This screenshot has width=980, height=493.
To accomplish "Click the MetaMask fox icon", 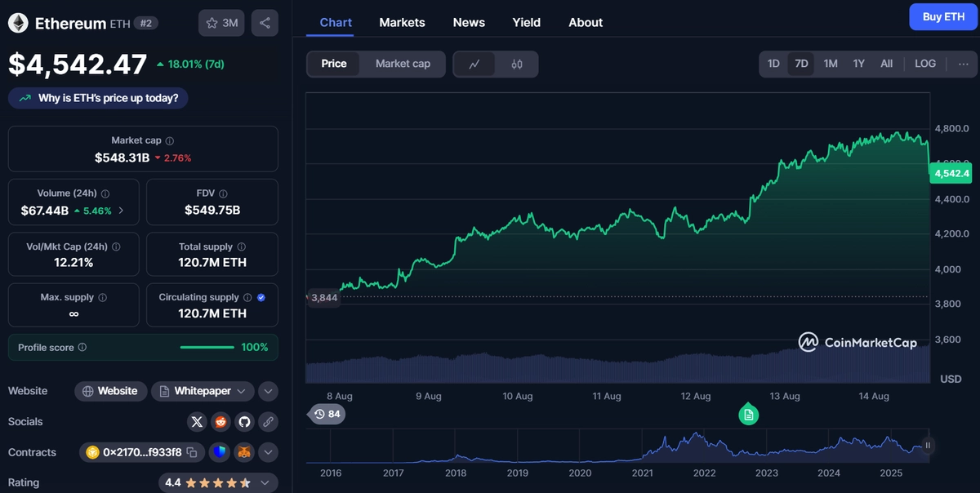I will click(244, 452).
